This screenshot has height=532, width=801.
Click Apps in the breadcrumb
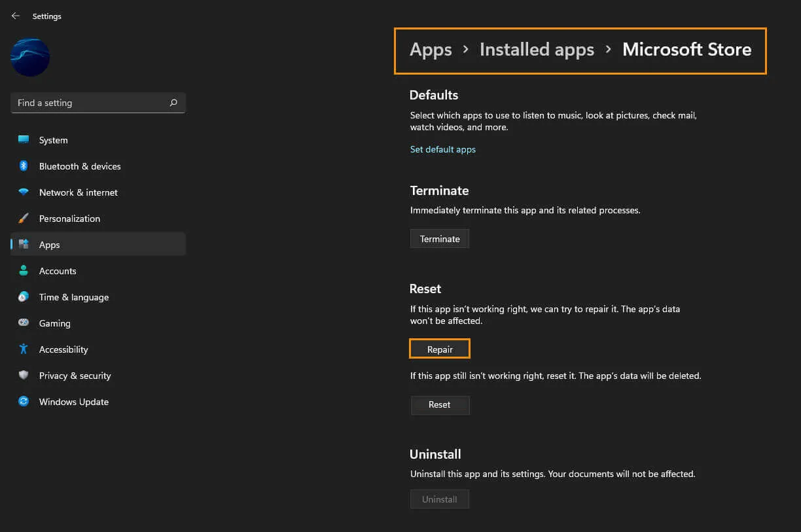point(431,50)
